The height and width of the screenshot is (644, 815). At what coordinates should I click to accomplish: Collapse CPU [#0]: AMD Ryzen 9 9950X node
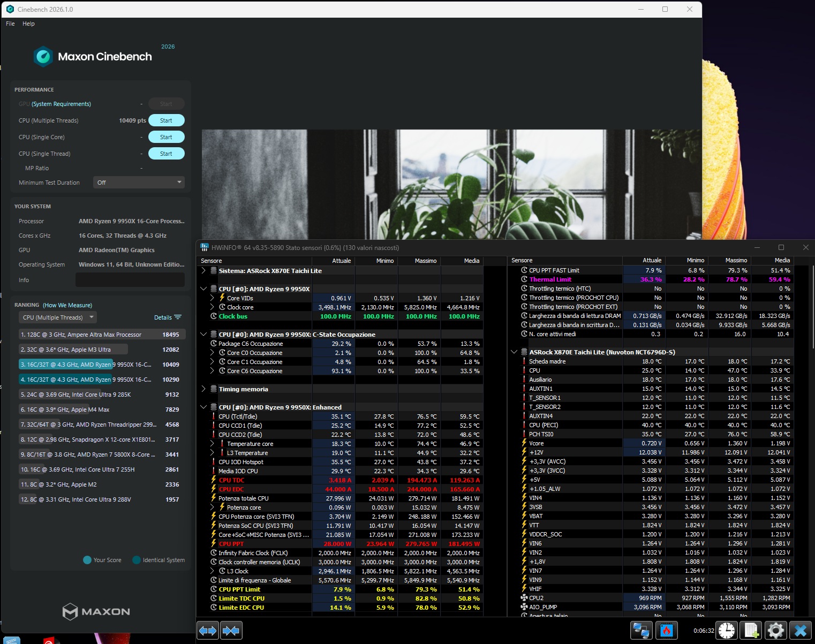pos(203,289)
